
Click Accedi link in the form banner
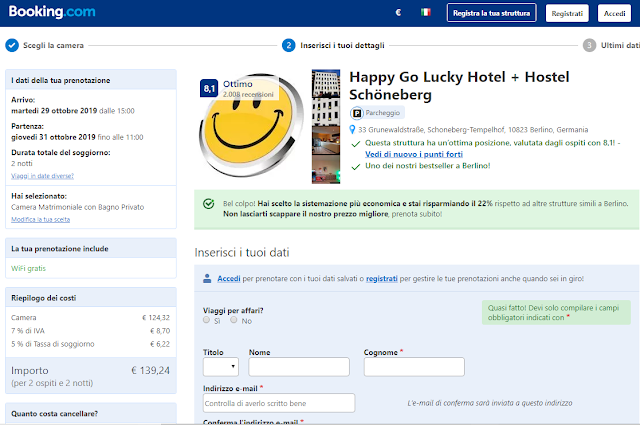[x=229, y=278]
